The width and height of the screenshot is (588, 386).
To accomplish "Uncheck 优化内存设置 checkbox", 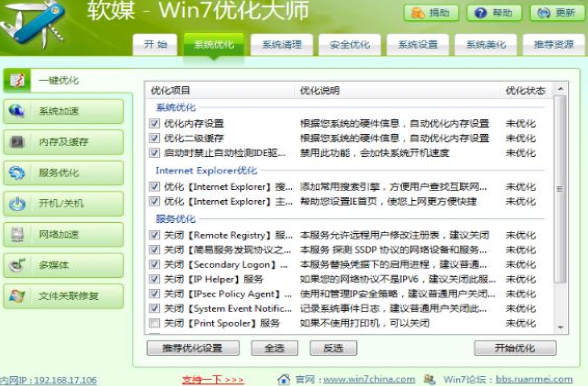I will [154, 123].
